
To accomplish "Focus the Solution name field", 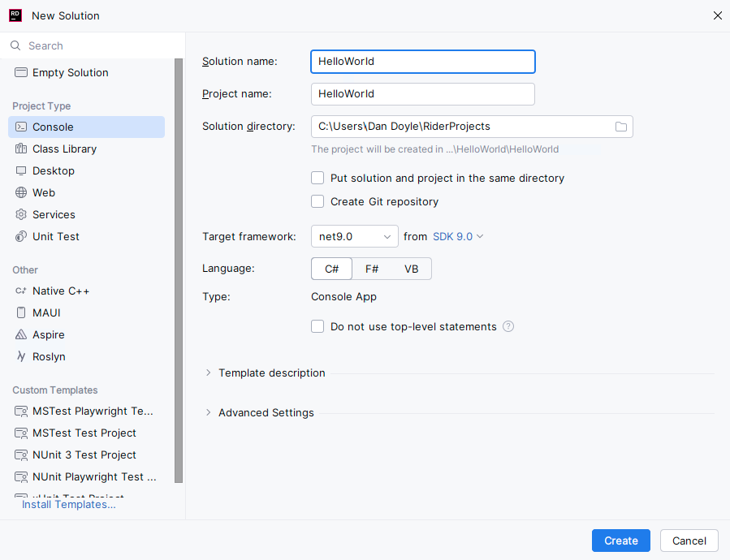I will [423, 62].
